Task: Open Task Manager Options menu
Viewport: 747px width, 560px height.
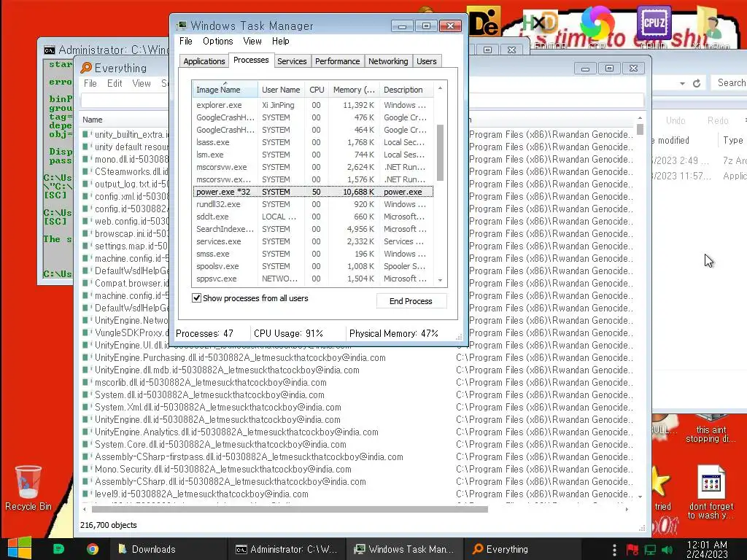Action: pos(217,41)
